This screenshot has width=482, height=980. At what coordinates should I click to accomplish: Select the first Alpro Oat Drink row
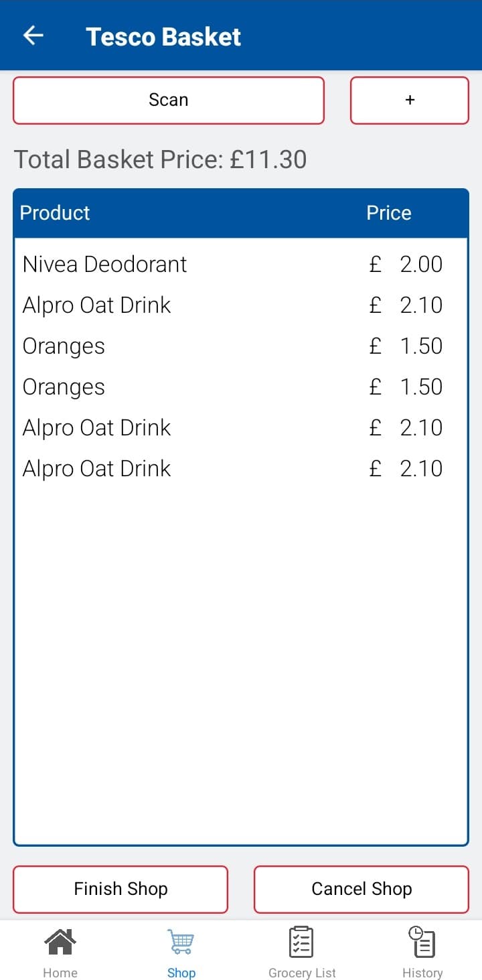[241, 305]
